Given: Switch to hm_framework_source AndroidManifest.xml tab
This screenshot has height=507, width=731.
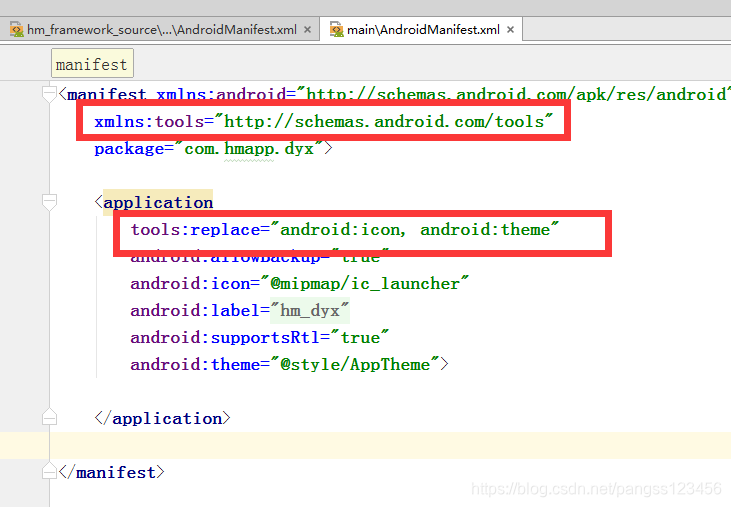Looking at the screenshot, I should point(161,30).
